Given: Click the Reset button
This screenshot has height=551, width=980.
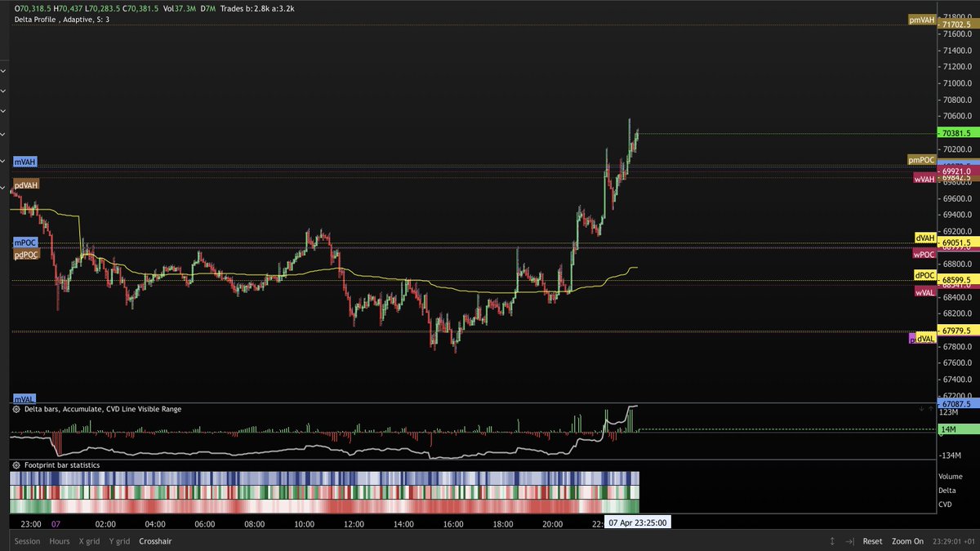Looking at the screenshot, I should click(872, 541).
